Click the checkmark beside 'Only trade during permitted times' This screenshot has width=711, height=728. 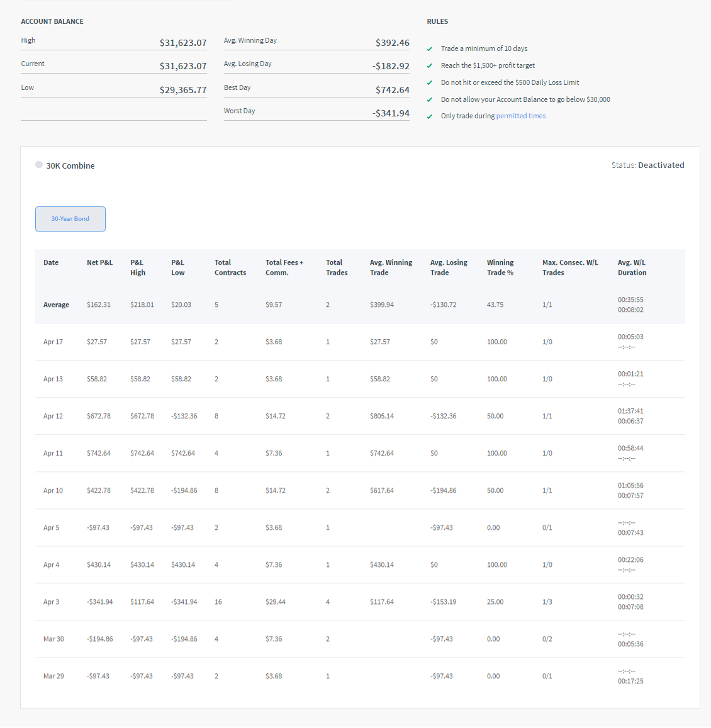[430, 116]
